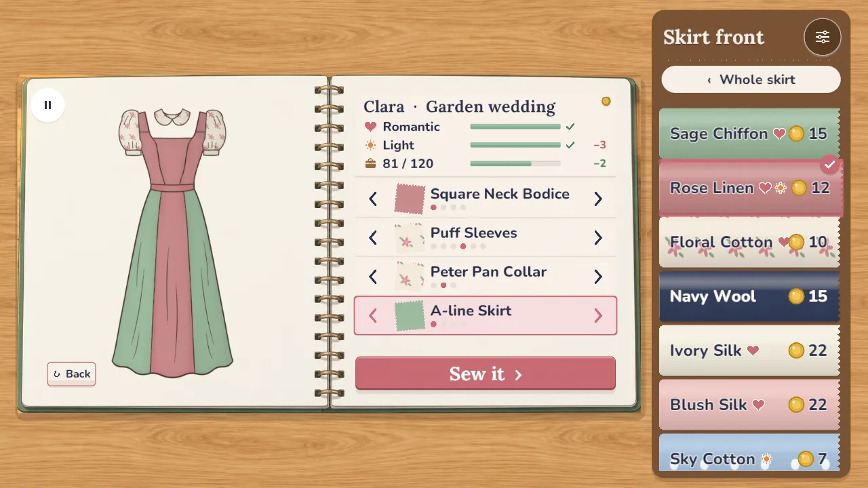Return to Whole skirt view
The height and width of the screenshot is (488, 868).
(x=751, y=79)
